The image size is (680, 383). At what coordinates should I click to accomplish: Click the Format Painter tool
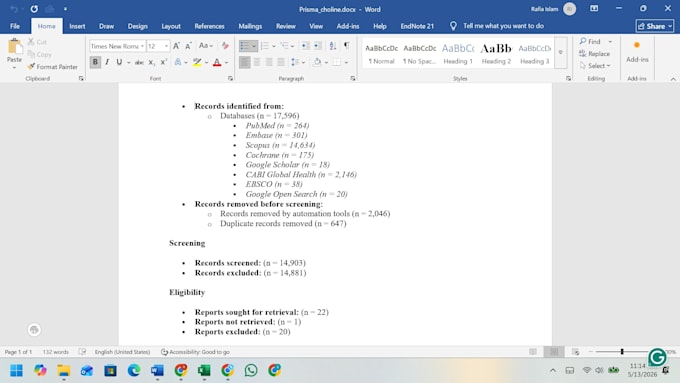pyautogui.click(x=52, y=67)
